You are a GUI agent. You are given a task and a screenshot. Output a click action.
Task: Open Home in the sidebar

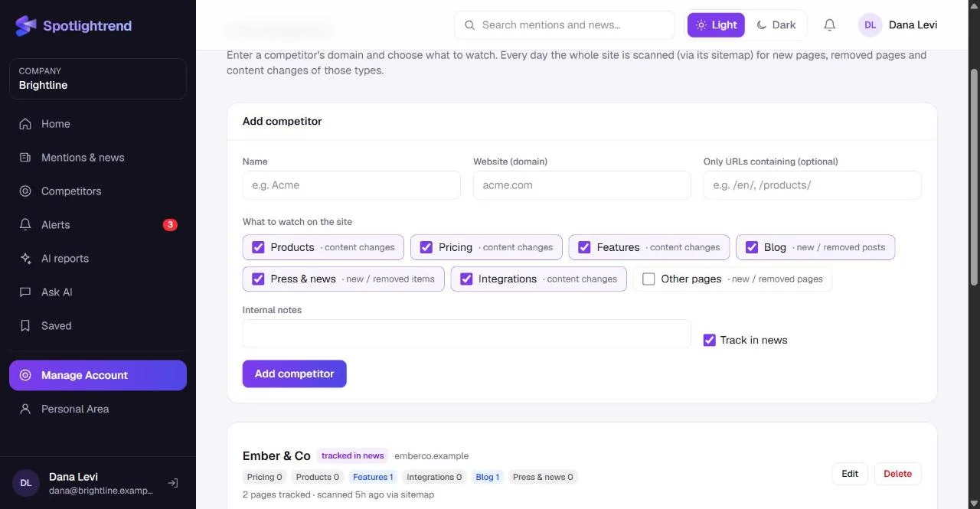[98, 124]
